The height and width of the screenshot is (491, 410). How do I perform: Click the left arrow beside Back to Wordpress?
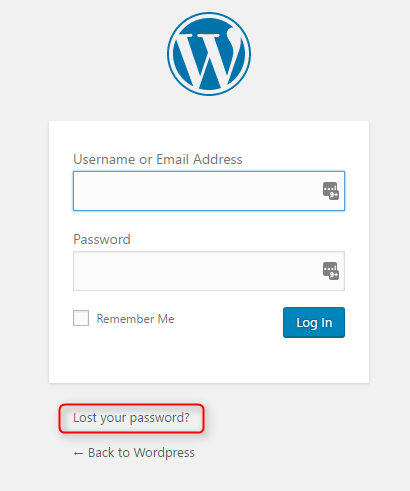pyautogui.click(x=78, y=453)
